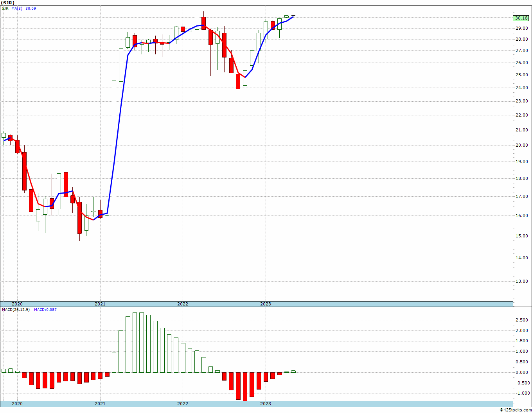Pick the 27.00 price axis label
The width and height of the screenshot is (532, 413).
522,50
